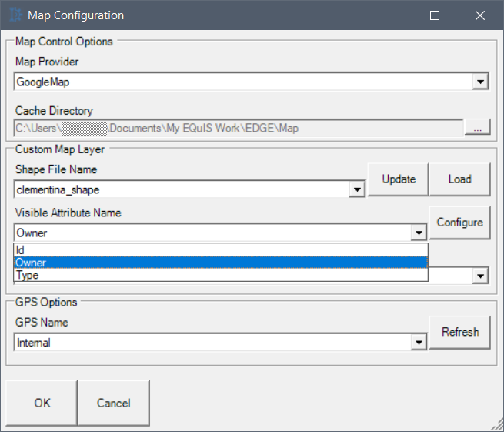Click the Cache Directory path field

pos(239,128)
